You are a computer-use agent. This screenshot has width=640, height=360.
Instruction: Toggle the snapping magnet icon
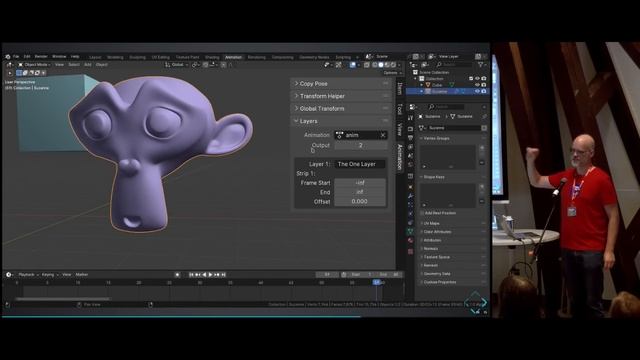pos(205,64)
